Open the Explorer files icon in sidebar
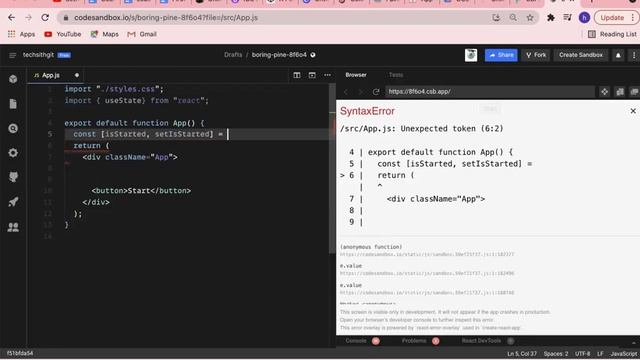640x360 pixels. [13, 104]
